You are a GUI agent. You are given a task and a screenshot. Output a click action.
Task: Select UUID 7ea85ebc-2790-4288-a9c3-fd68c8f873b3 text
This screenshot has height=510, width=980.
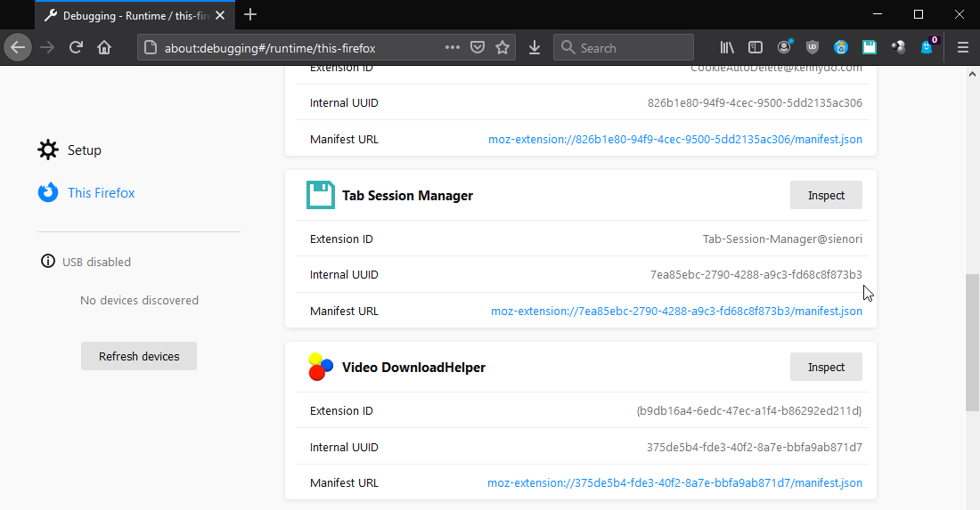(755, 275)
